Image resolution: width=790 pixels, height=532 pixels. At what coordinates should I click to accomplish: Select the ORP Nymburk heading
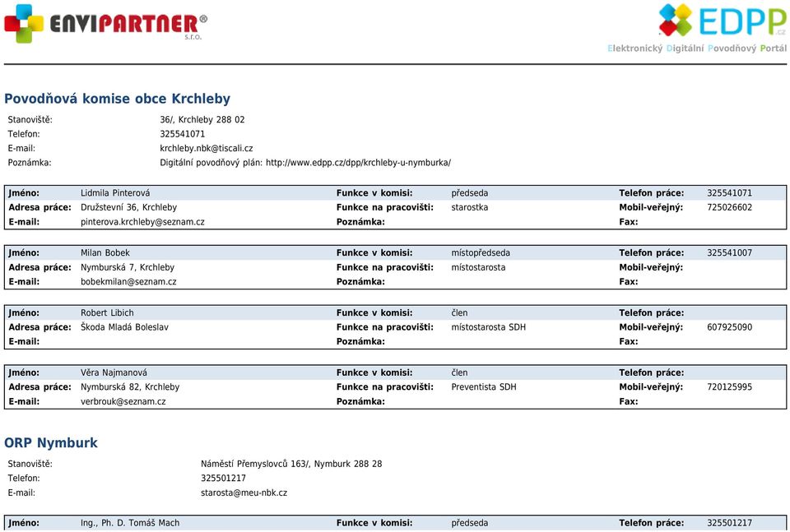tap(51, 443)
